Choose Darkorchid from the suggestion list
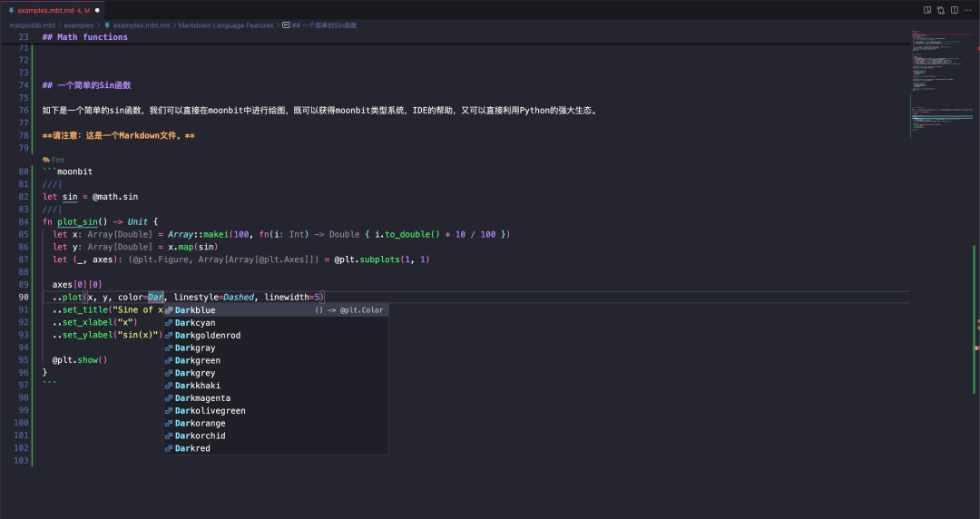The image size is (980, 519). click(x=276, y=436)
